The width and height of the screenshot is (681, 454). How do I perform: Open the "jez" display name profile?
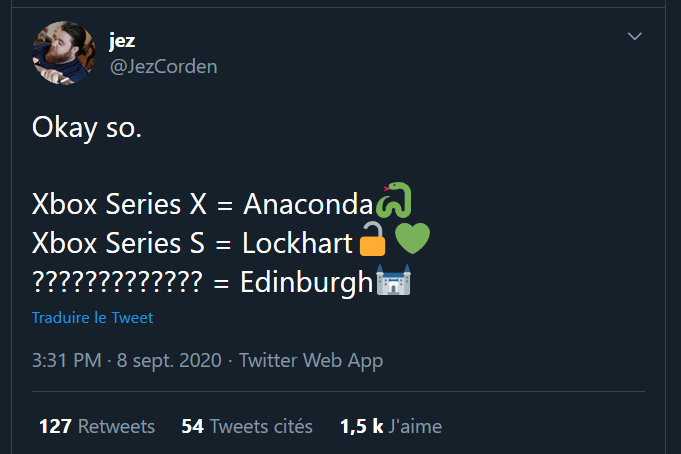pyautogui.click(x=122, y=41)
